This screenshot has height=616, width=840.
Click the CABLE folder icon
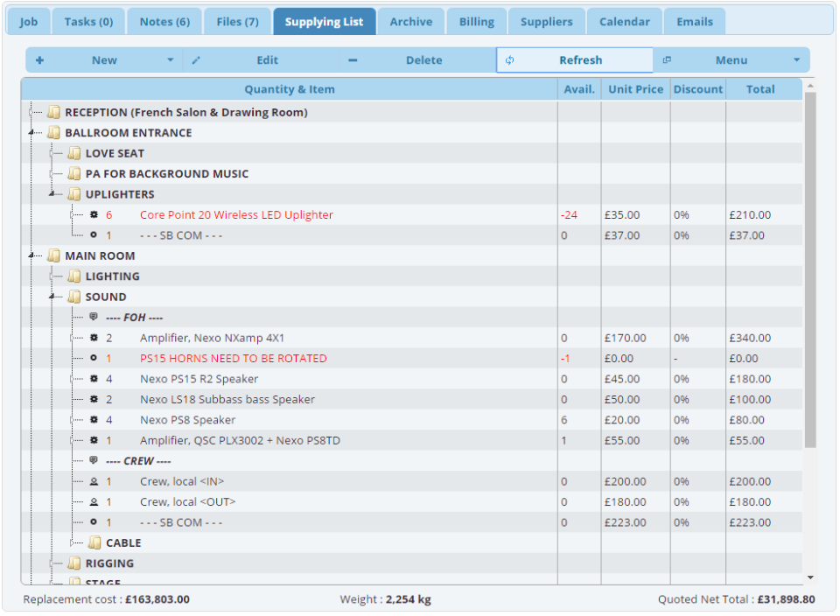point(94,542)
